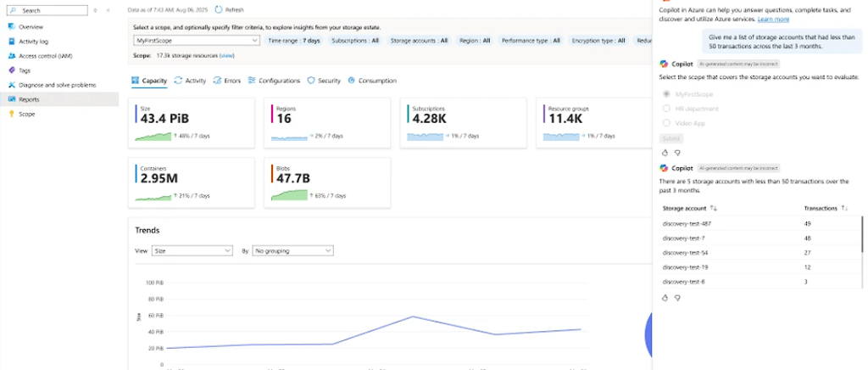The width and height of the screenshot is (868, 370).
Task: Click the Size 43.4 PiB card
Action: (x=192, y=123)
